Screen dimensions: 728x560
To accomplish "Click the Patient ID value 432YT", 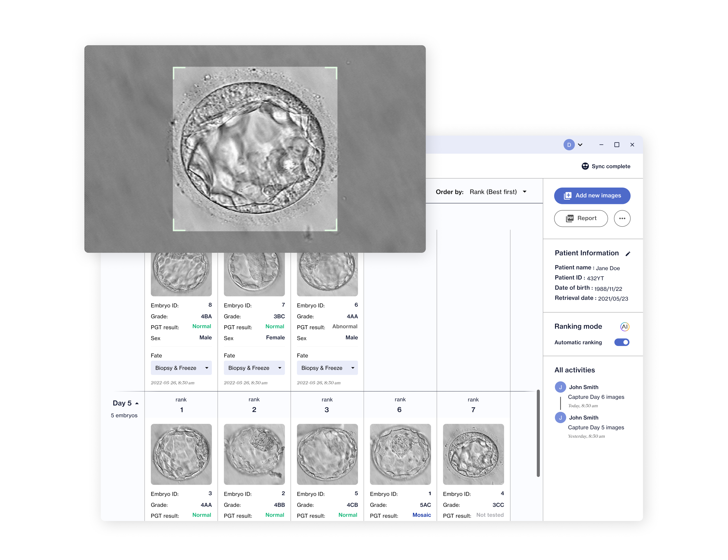I will click(x=595, y=278).
